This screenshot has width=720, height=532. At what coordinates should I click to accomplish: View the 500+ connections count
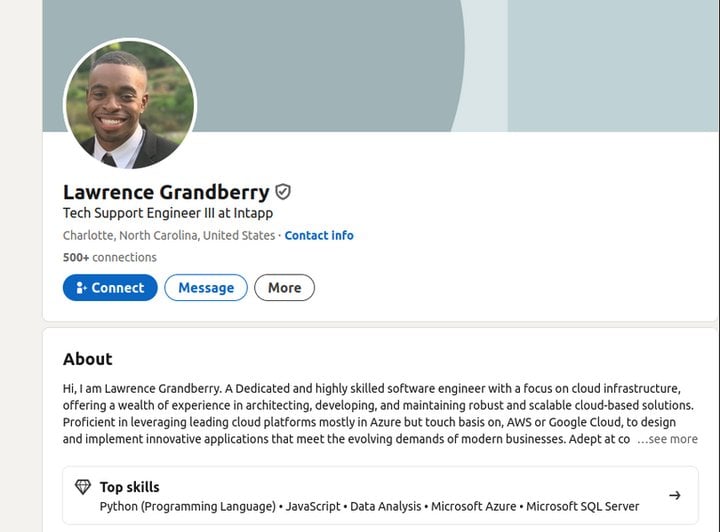tap(110, 258)
